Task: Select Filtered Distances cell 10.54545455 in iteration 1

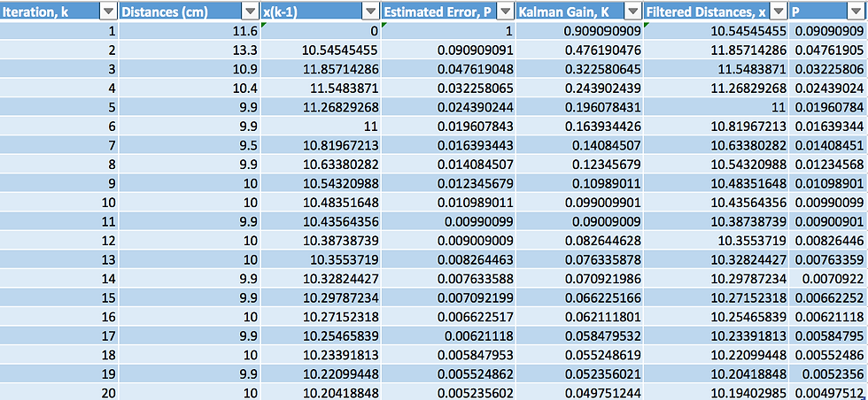Action: point(716,31)
